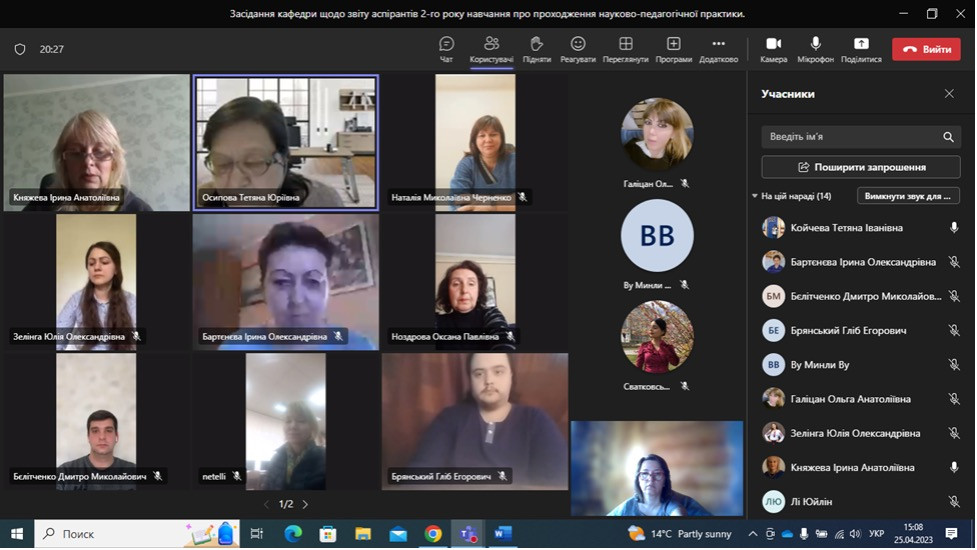This screenshot has width=977, height=550.
Task: Select Брянський Гліб Егорович in list
Action: (860, 330)
